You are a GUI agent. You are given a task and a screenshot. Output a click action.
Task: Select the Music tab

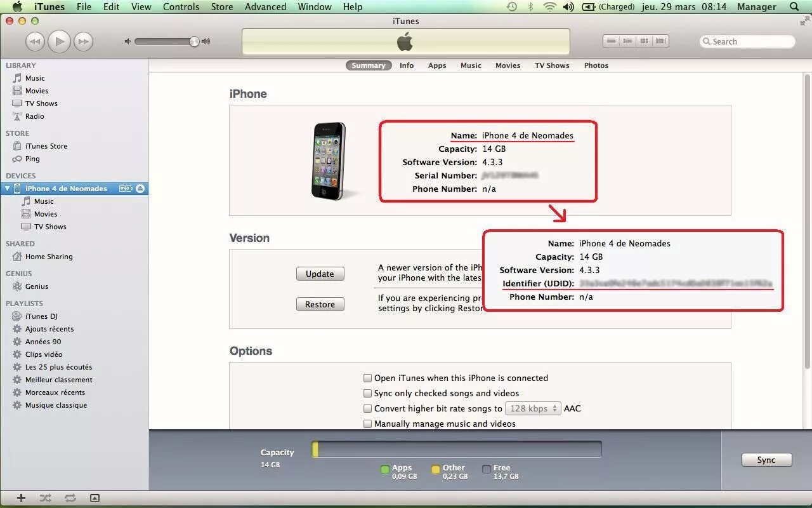(x=471, y=65)
